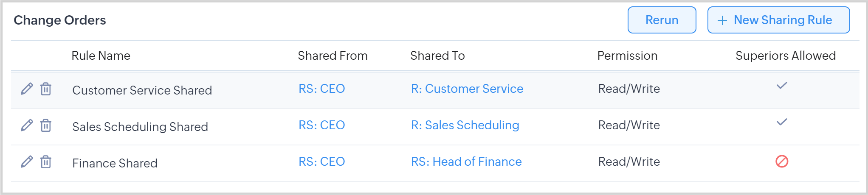Screen dimensions: 868x195
Task: Edit the Sales Scheduling Shared rule
Action: [27, 125]
